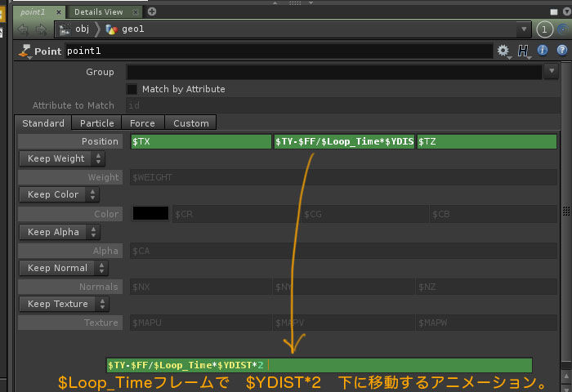572x392 pixels.
Task: Add a new pane tab with plus
Action: [x=152, y=11]
